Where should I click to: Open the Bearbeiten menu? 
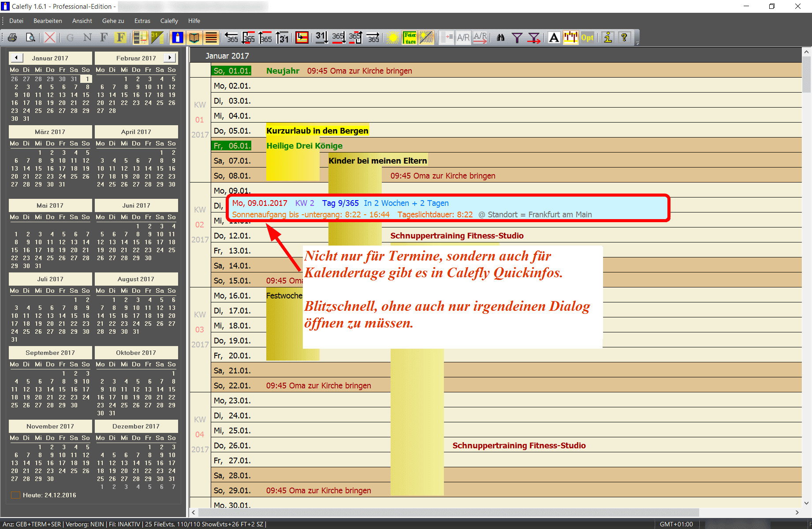tap(48, 21)
